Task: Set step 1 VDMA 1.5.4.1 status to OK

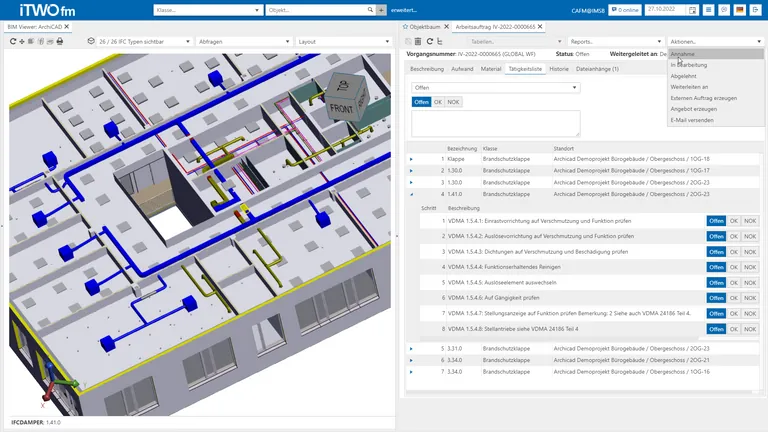Action: (x=733, y=221)
